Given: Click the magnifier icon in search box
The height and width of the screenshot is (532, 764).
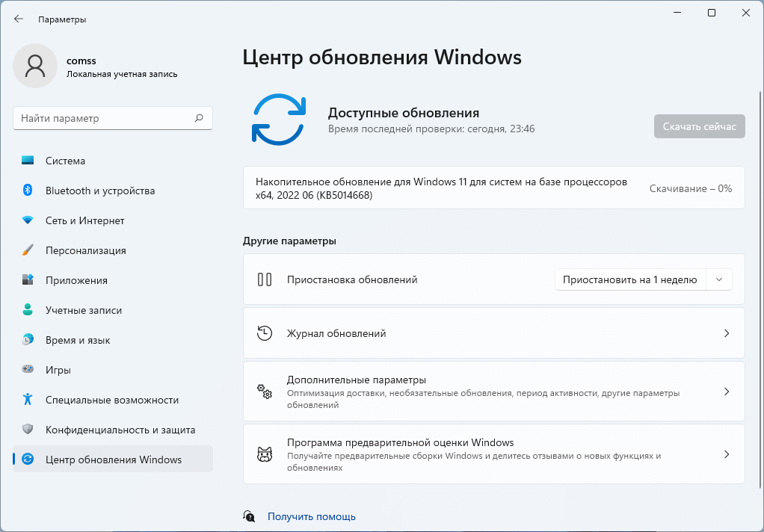Looking at the screenshot, I should tap(199, 118).
